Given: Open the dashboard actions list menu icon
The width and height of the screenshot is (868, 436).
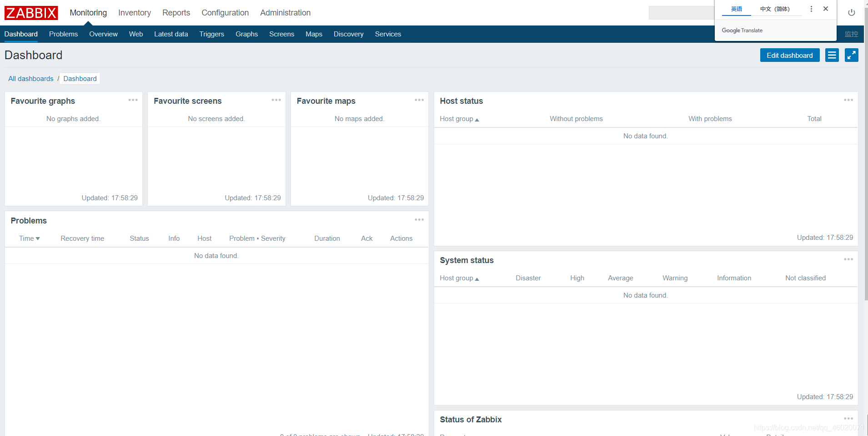Looking at the screenshot, I should [832, 55].
